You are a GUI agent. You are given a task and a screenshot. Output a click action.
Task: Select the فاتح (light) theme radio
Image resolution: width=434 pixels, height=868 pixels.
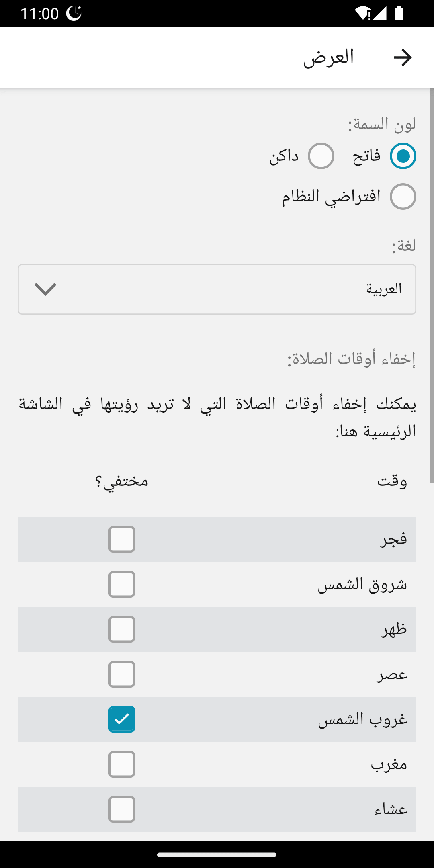pos(403,156)
